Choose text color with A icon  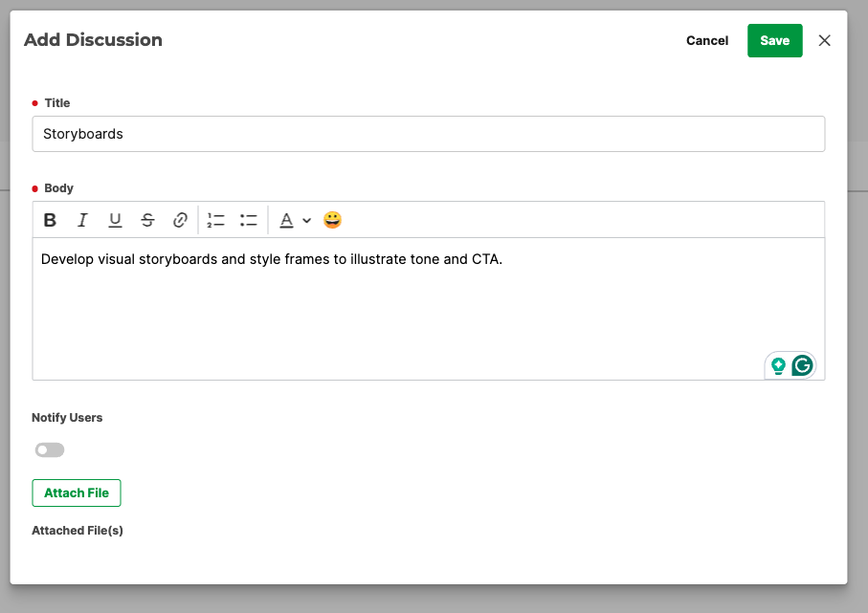point(286,220)
